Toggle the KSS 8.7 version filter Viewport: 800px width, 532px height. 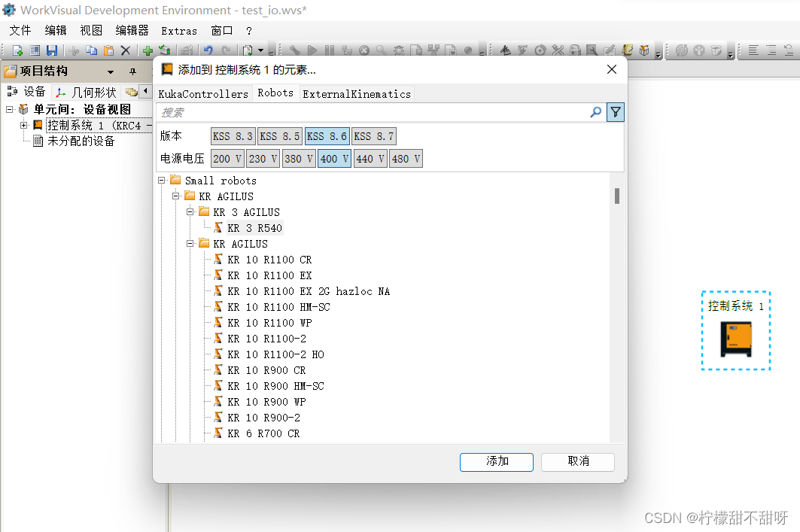[x=374, y=136]
